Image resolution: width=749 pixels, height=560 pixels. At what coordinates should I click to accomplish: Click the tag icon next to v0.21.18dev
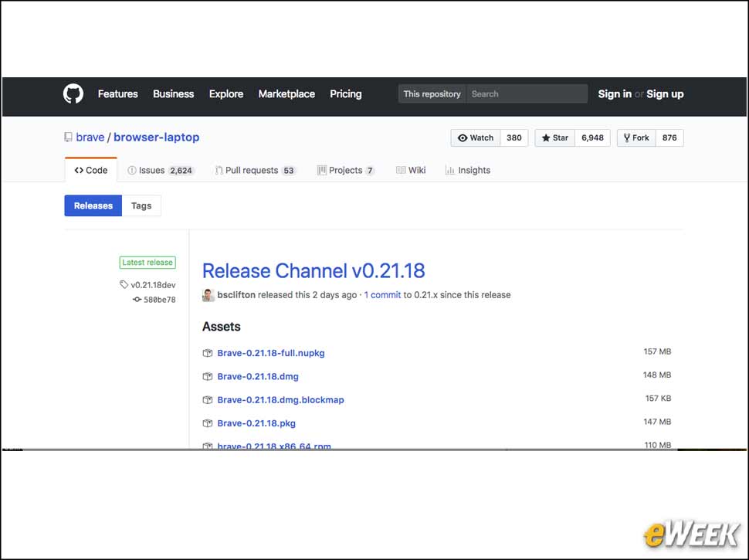[124, 285]
